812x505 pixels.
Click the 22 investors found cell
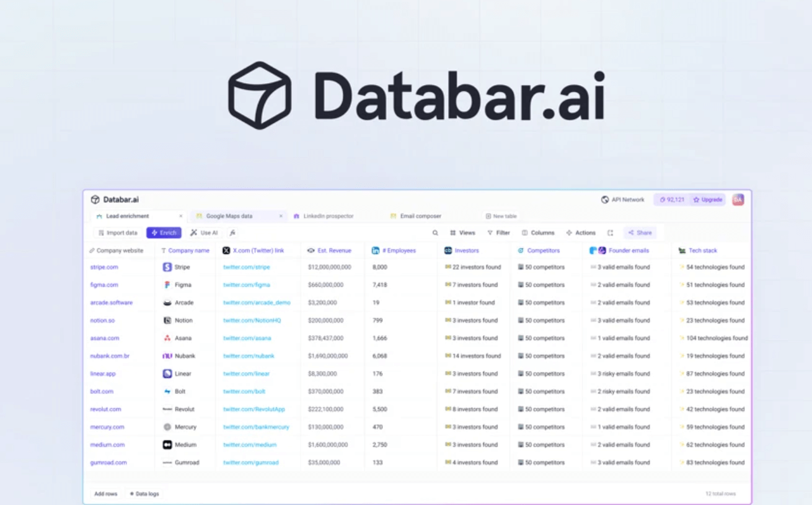(472, 267)
